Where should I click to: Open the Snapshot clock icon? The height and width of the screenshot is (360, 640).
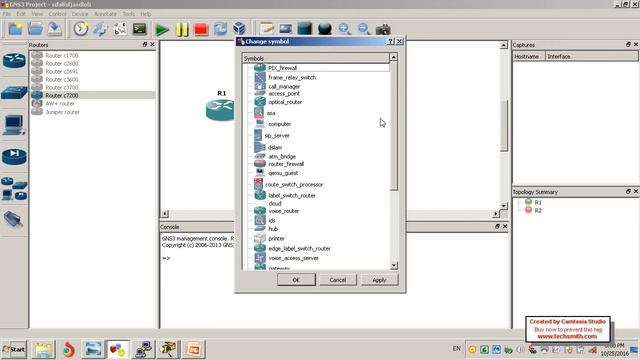point(81,29)
